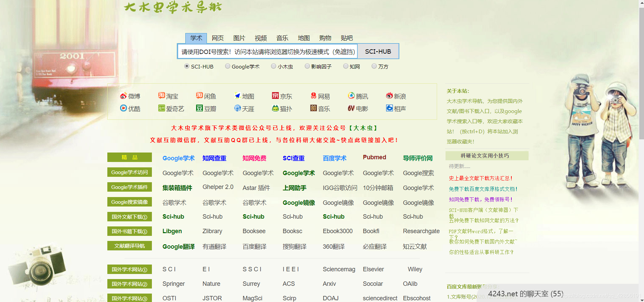
Task: Open the 导师评价网 link
Action: click(418, 158)
